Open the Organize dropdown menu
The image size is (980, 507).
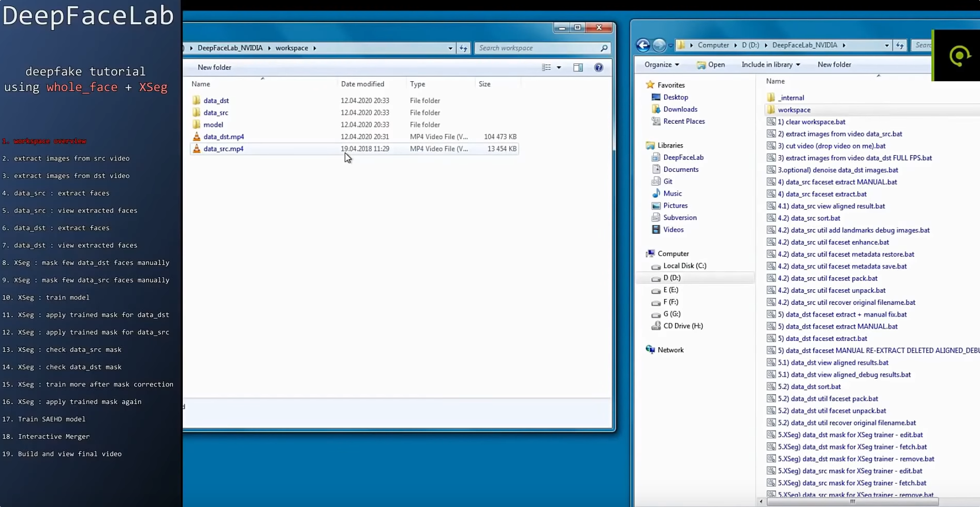click(x=662, y=65)
